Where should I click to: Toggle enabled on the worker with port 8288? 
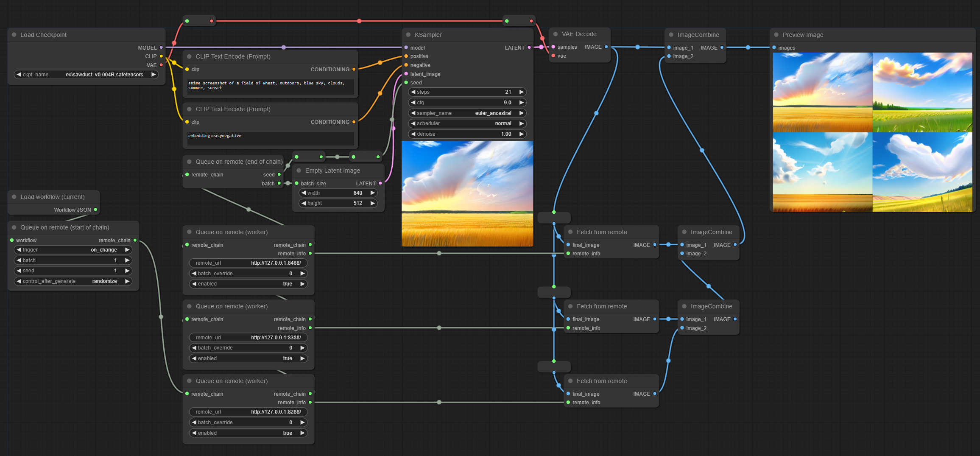click(248, 433)
